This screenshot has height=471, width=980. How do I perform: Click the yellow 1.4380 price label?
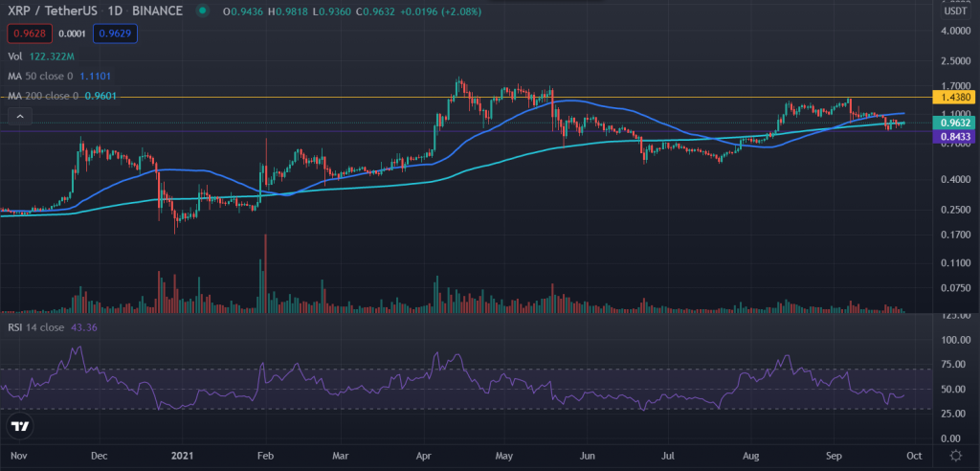[x=954, y=97]
